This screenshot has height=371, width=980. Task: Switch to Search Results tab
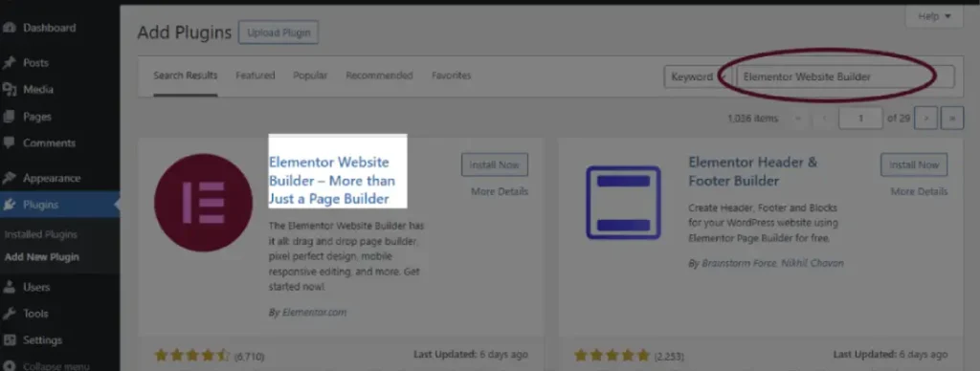(186, 76)
